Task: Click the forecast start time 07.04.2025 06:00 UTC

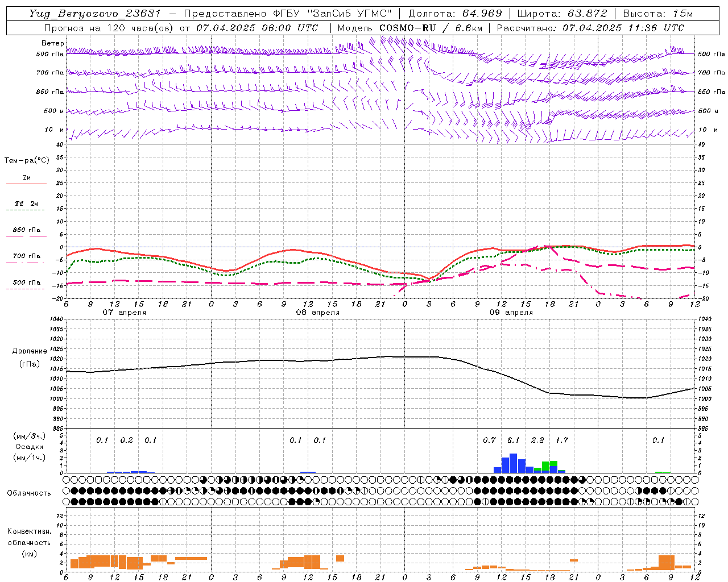Action: pyautogui.click(x=257, y=28)
